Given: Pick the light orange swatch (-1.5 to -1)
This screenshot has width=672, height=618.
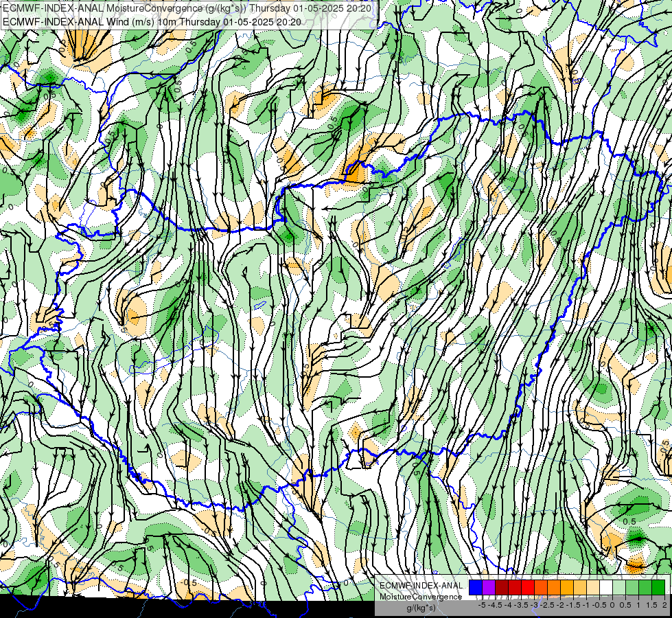Looking at the screenshot, I should click(x=580, y=587).
